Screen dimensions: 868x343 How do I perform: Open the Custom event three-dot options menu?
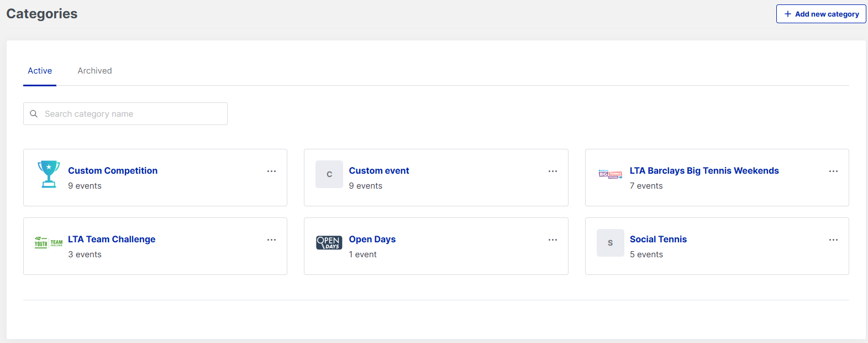(x=553, y=171)
